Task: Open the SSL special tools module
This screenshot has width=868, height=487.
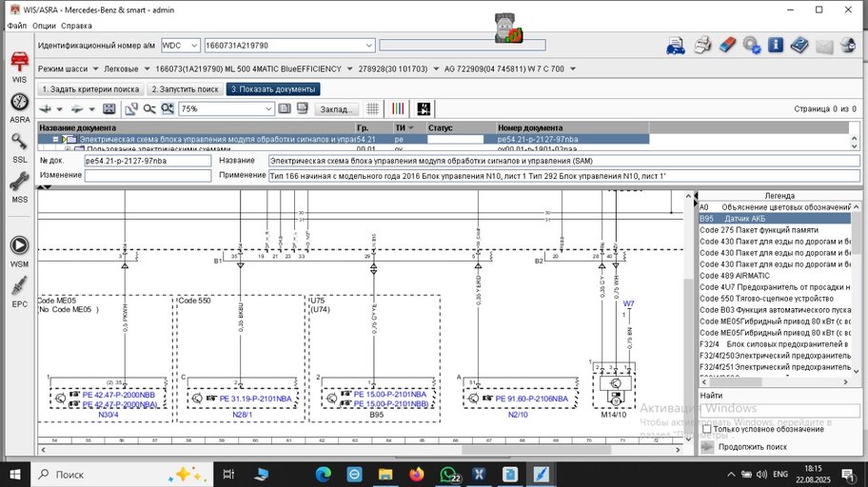Action: click(x=19, y=147)
